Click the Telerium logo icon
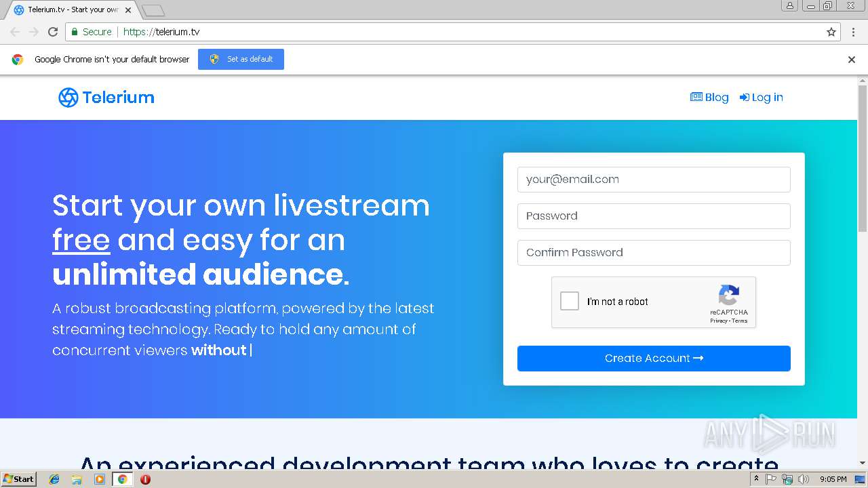This screenshot has height=488, width=868. [68, 98]
